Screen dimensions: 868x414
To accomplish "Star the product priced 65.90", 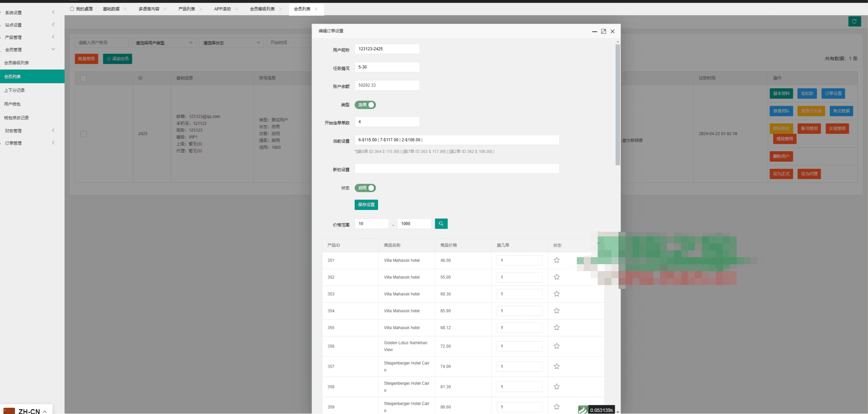I will [556, 311].
